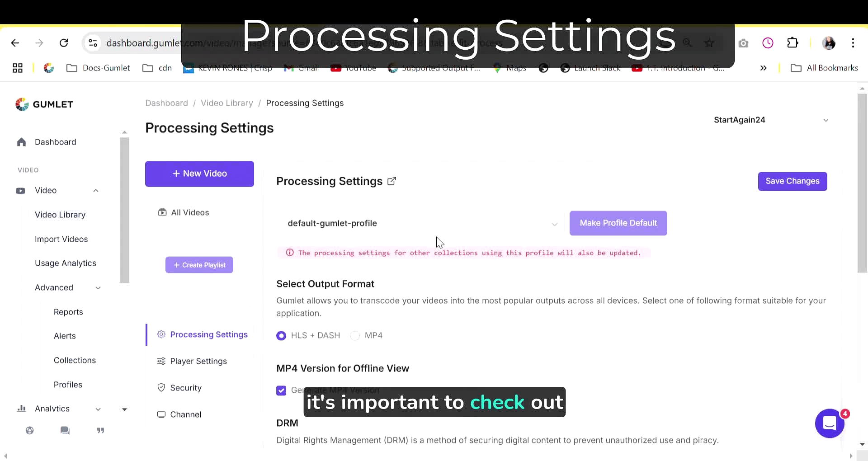
Task: Expand the Advanced sidebar section
Action: [68, 287]
